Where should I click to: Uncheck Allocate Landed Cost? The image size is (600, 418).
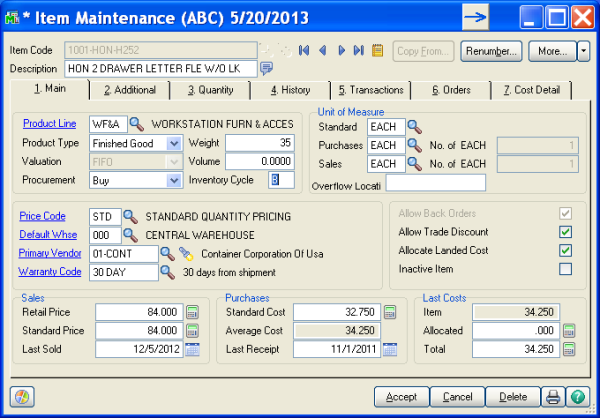[566, 250]
